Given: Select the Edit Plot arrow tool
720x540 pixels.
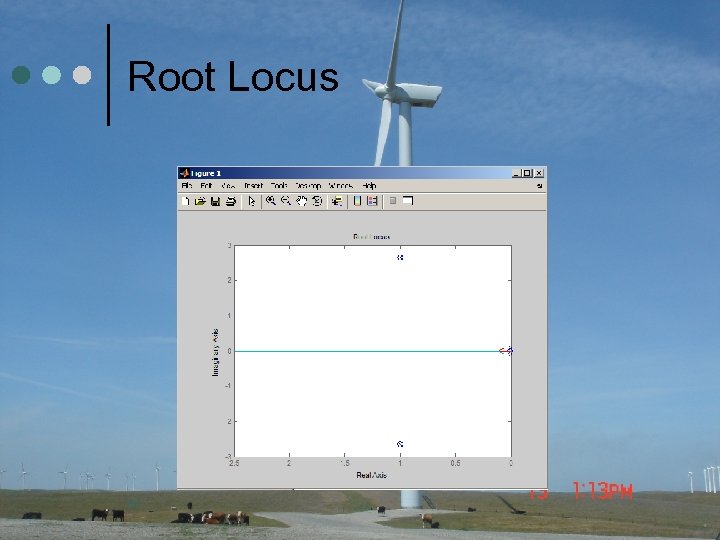Looking at the screenshot, I should coord(252,201).
